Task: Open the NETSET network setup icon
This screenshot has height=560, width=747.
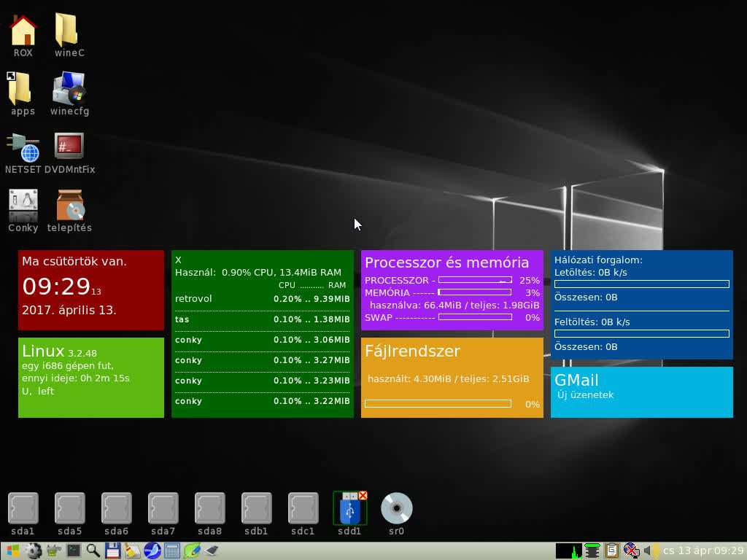Action: tap(23, 147)
